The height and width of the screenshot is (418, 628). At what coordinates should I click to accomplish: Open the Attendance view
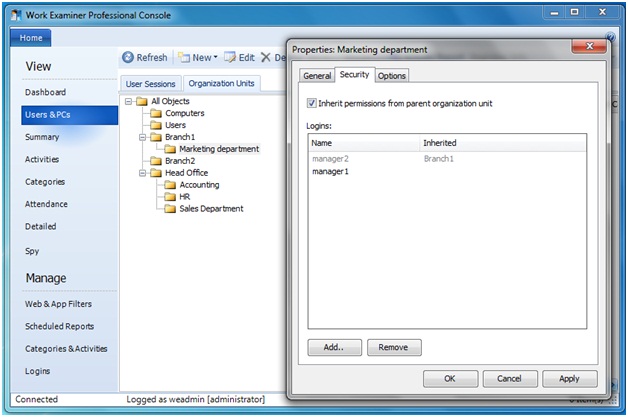(x=46, y=204)
